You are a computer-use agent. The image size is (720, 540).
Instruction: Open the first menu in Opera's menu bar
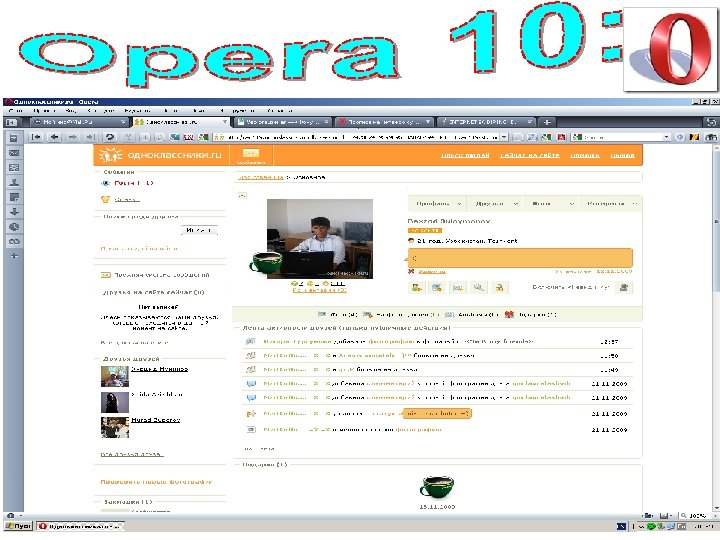coord(15,111)
